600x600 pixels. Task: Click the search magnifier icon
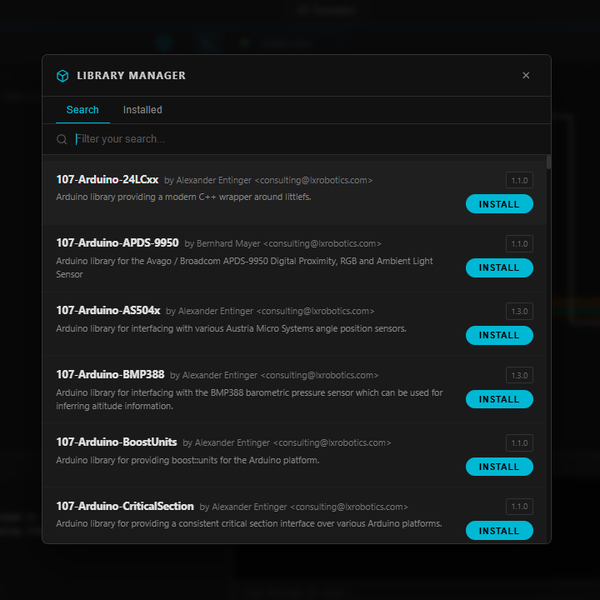coord(62,139)
